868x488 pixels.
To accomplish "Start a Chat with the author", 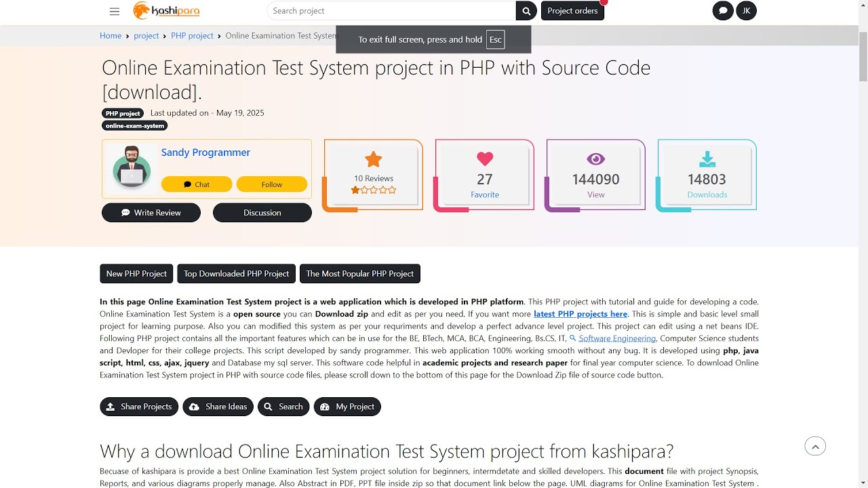I will point(197,184).
